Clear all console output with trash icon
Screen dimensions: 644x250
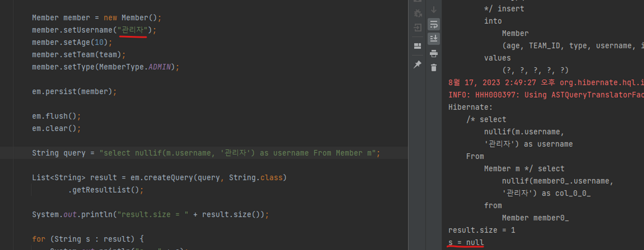pos(434,68)
